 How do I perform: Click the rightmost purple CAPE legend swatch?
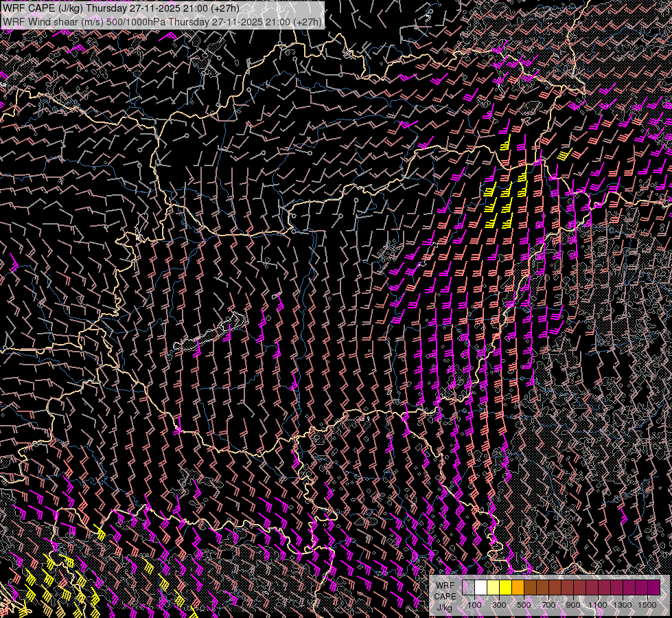[653, 587]
